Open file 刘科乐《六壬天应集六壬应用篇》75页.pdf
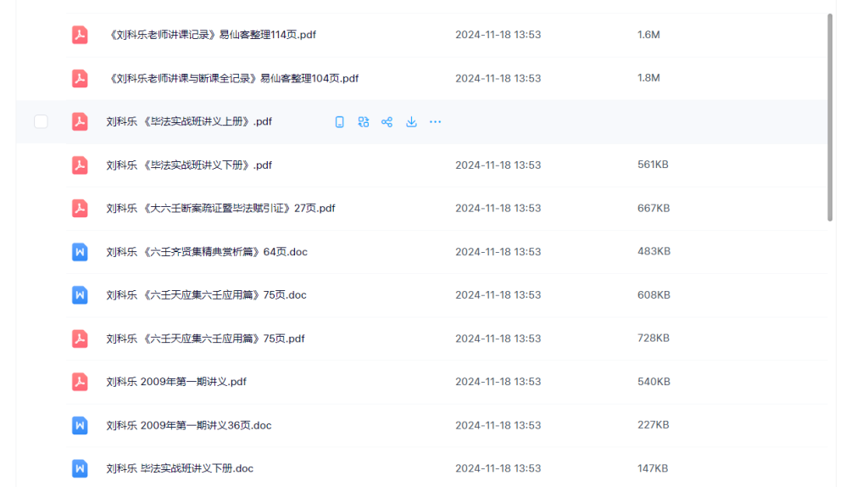Image resolution: width=868 pixels, height=487 pixels. [205, 339]
